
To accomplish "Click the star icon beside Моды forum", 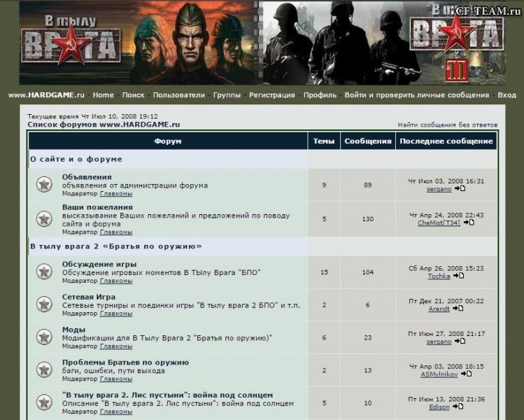I will coord(44,337).
